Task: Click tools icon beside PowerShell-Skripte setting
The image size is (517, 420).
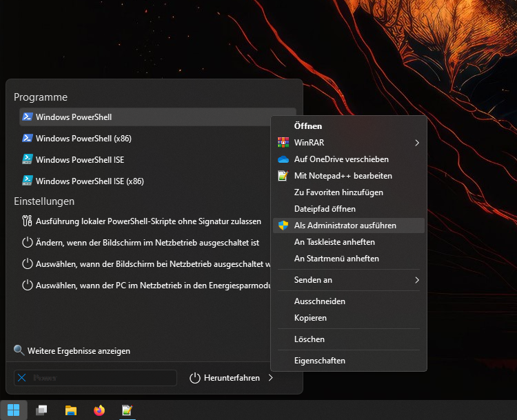Action: tap(27, 221)
